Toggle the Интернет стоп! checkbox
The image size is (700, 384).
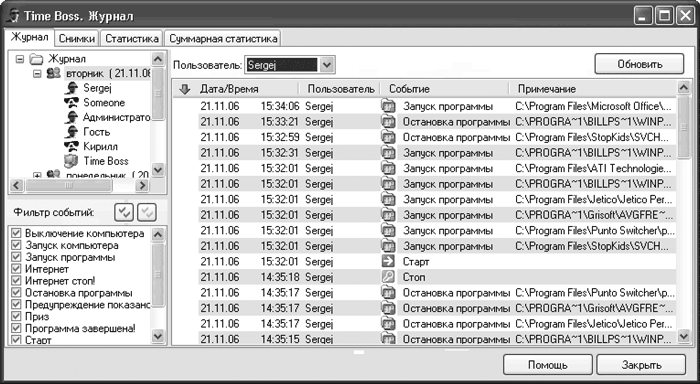pyautogui.click(x=16, y=281)
